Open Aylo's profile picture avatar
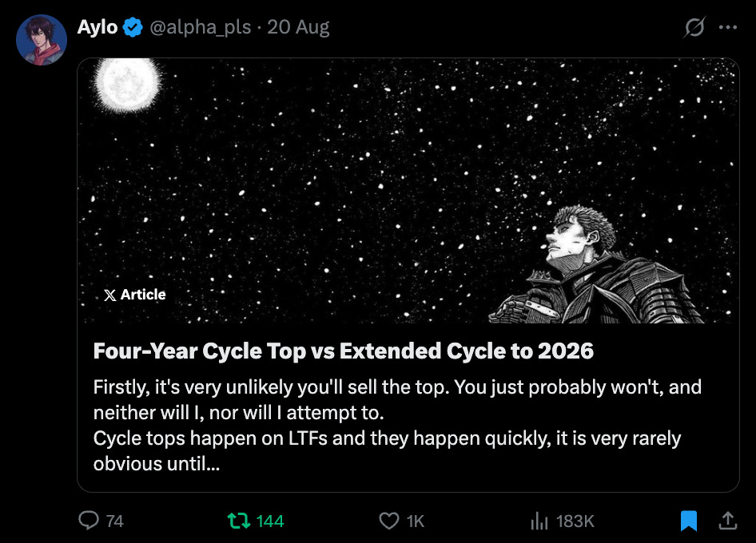 tap(42, 40)
